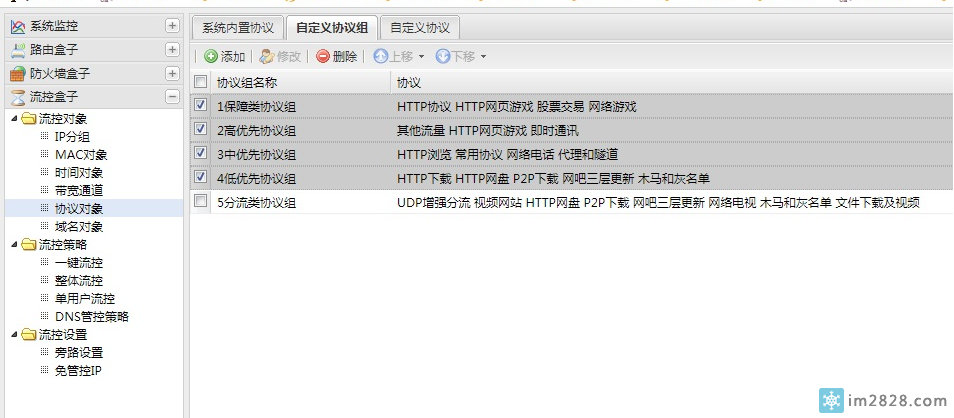Image resolution: width=954 pixels, height=418 pixels.
Task: Click the 路由盒子 router icon
Action: [17, 50]
